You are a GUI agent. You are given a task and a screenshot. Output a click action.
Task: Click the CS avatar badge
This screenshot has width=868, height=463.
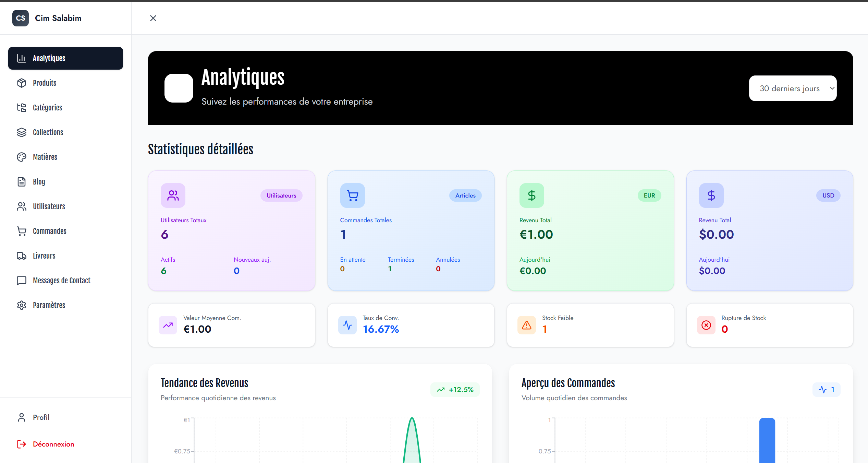[x=21, y=18]
